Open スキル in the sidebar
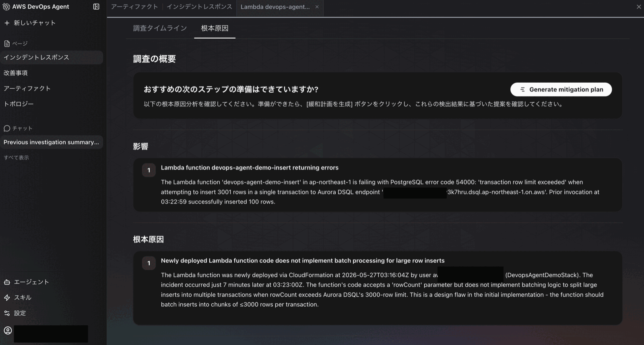Screen dimensions: 644x345 tap(23, 297)
